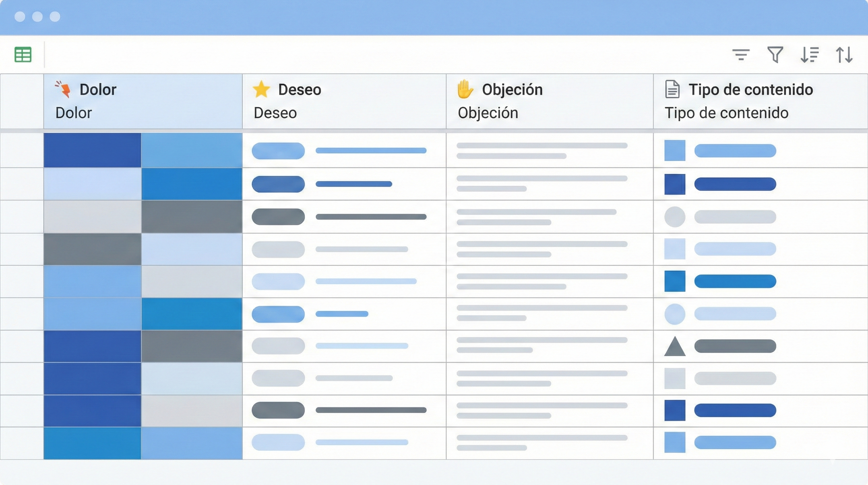The height and width of the screenshot is (485, 868).
Task: Click the green spreadsheet table icon
Action: pyautogui.click(x=23, y=55)
